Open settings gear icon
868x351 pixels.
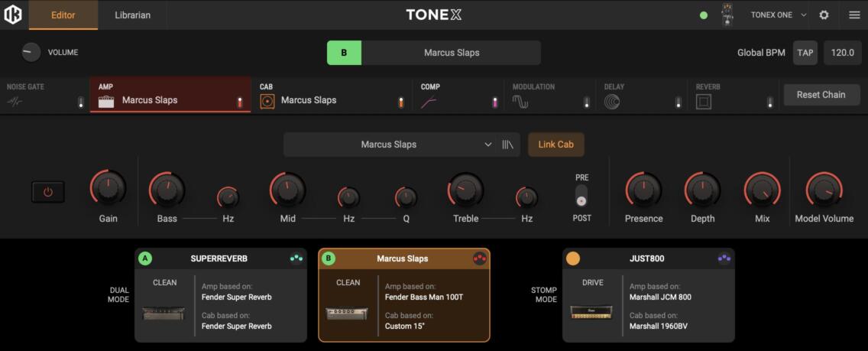[x=824, y=15]
